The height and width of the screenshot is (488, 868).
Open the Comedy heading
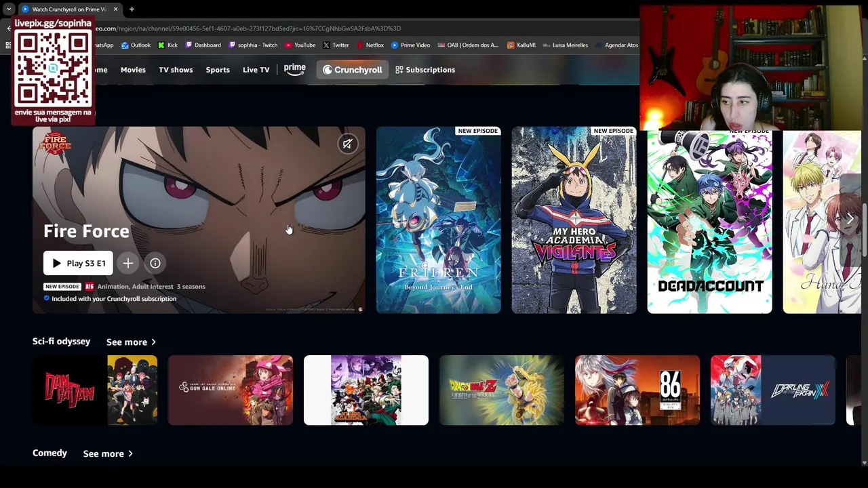(50, 453)
